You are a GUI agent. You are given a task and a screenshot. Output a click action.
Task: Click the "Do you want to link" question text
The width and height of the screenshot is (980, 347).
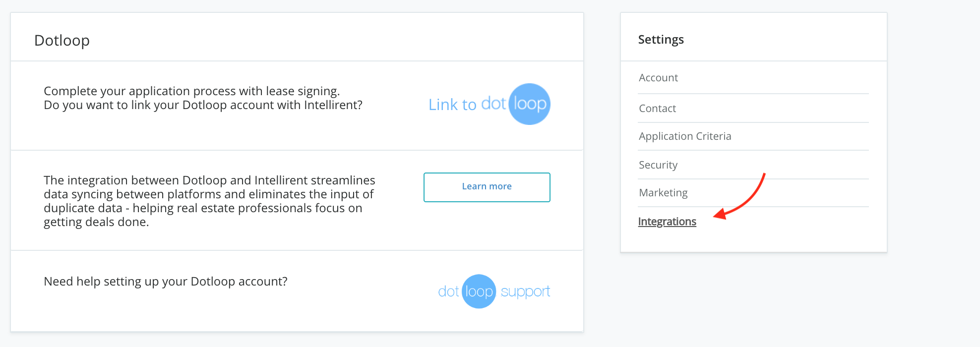click(203, 105)
